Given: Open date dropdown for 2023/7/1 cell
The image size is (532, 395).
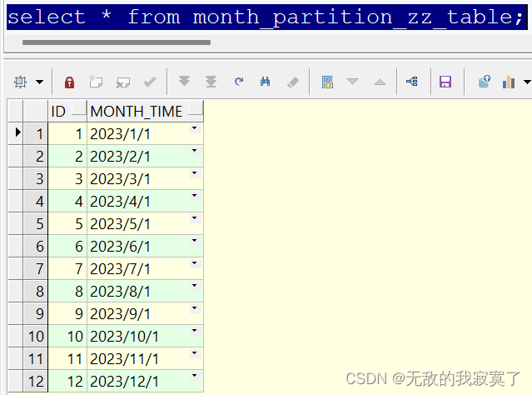Looking at the screenshot, I should pyautogui.click(x=195, y=263).
